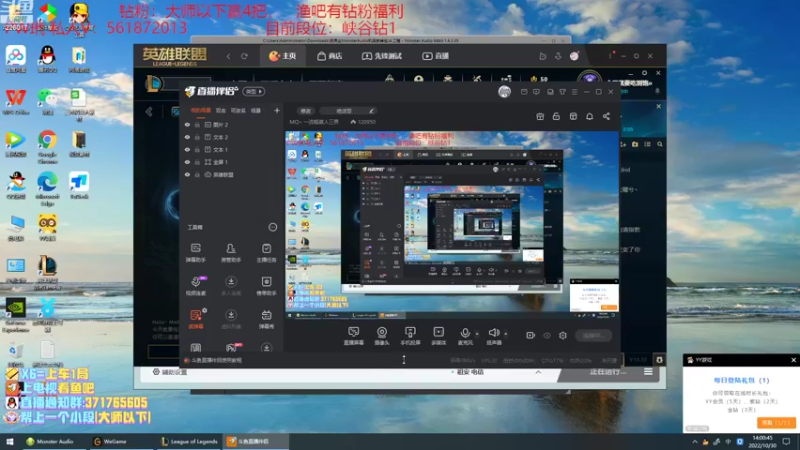The image size is (800, 450).
Task: Close the YY游戏 popup
Action: tap(793, 360)
